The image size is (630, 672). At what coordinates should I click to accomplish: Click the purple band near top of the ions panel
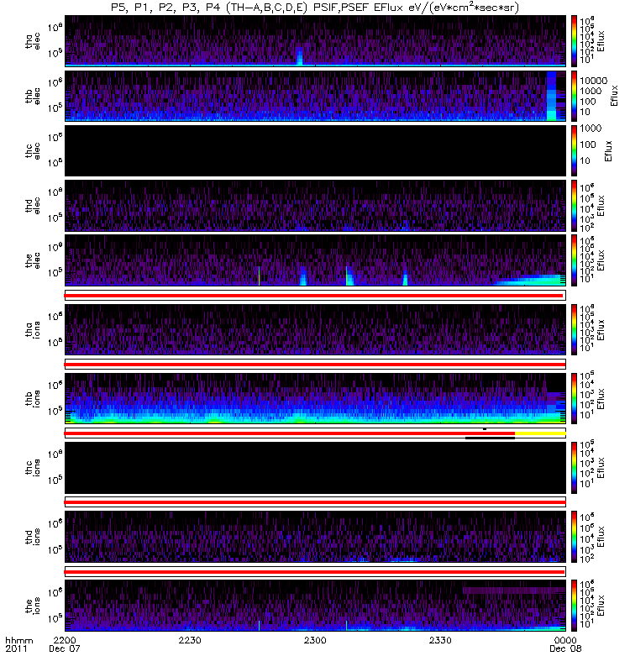514,591
